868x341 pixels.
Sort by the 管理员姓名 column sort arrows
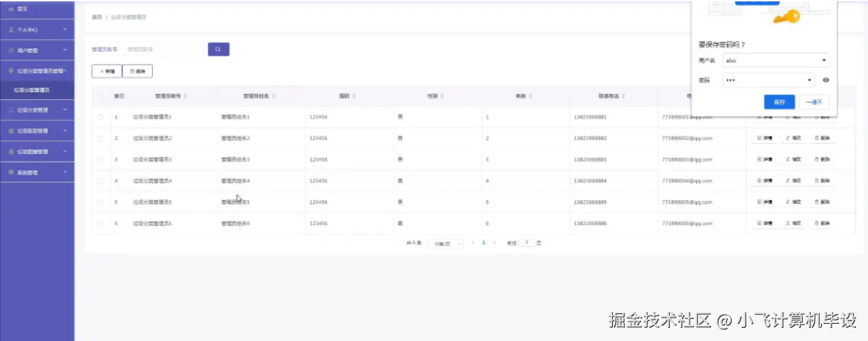(x=274, y=96)
